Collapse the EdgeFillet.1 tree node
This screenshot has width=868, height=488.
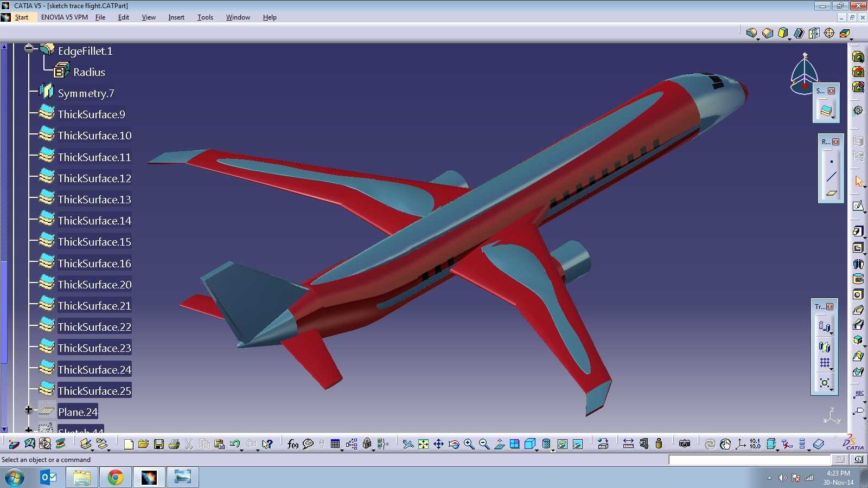click(29, 48)
